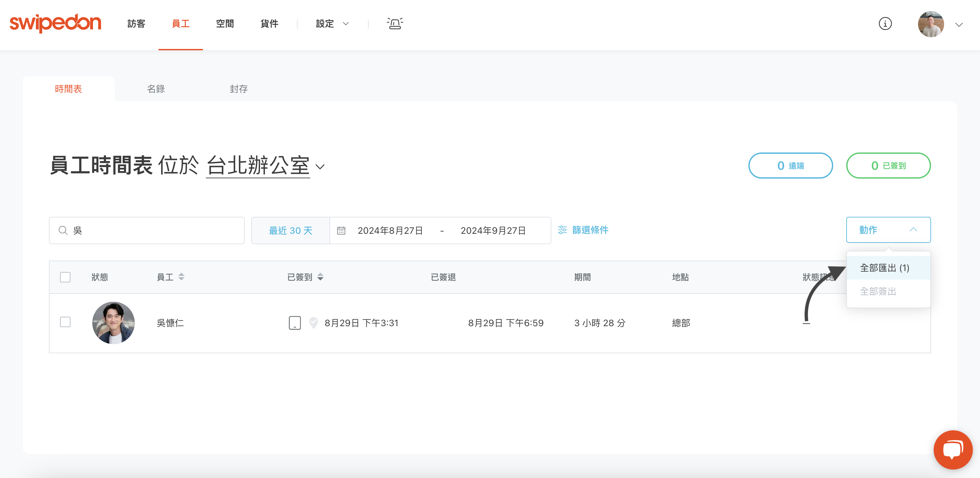Click the filter sliders icon

(x=562, y=230)
